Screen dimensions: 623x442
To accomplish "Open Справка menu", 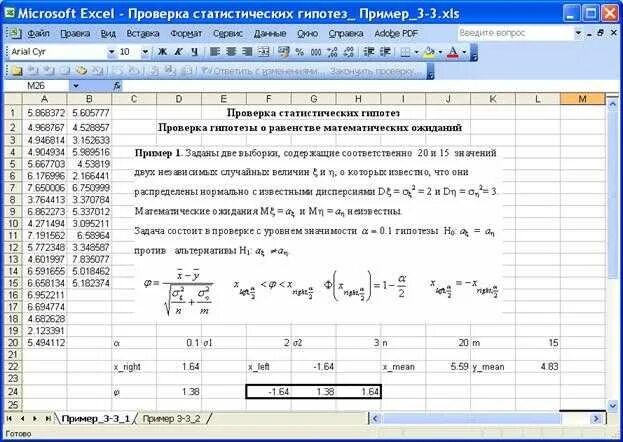I will pos(346,33).
